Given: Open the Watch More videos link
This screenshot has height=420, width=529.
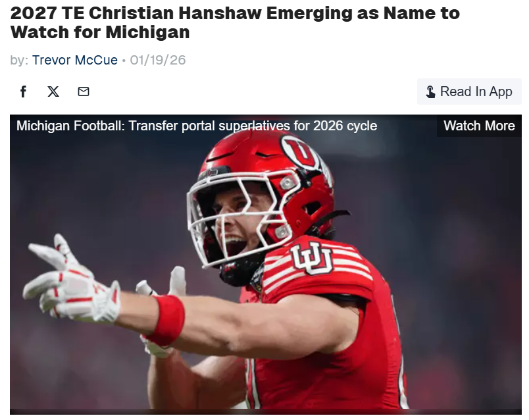Looking at the screenshot, I should pyautogui.click(x=479, y=126).
